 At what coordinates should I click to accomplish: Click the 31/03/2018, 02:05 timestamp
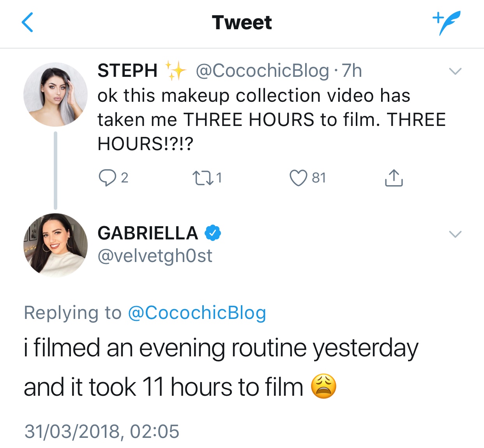[102, 431]
